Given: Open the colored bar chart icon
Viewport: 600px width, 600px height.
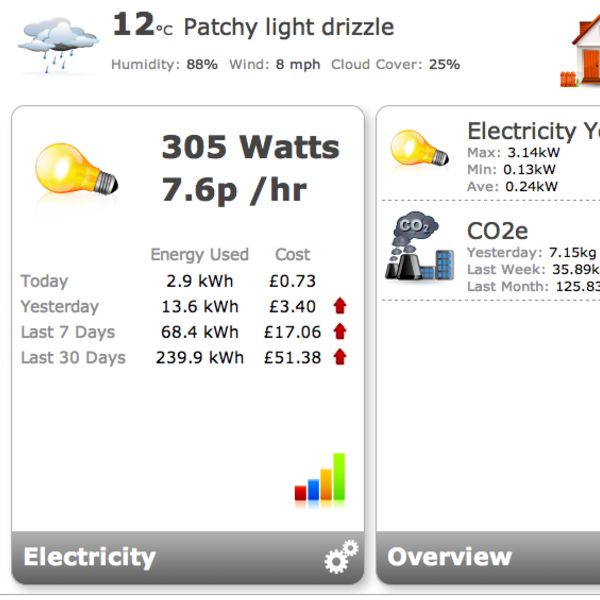Looking at the screenshot, I should click(320, 478).
